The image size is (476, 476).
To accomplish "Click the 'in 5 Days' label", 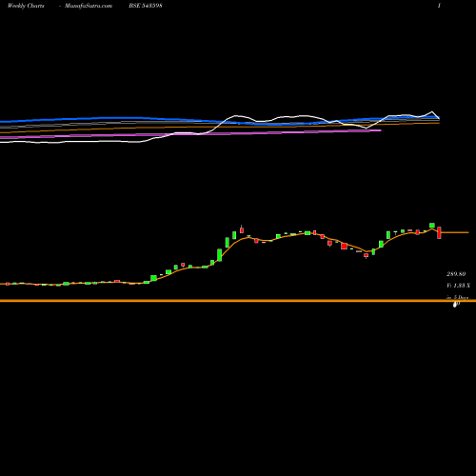I will tap(457, 297).
